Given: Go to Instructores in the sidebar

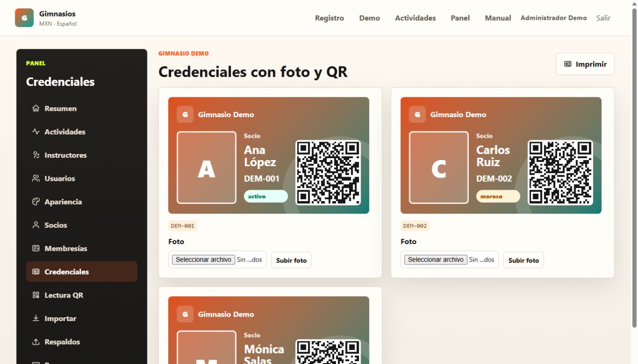Looking at the screenshot, I should click(x=82, y=155).
